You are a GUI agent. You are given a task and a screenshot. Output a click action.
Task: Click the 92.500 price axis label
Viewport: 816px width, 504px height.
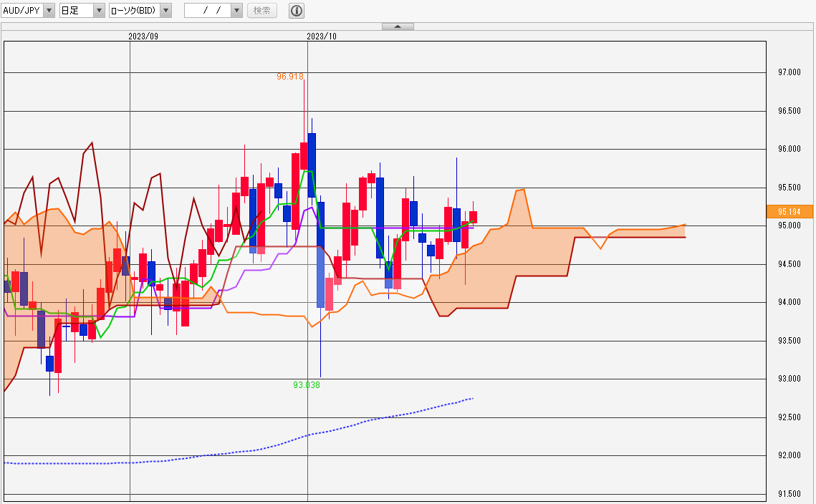pyautogui.click(x=789, y=417)
